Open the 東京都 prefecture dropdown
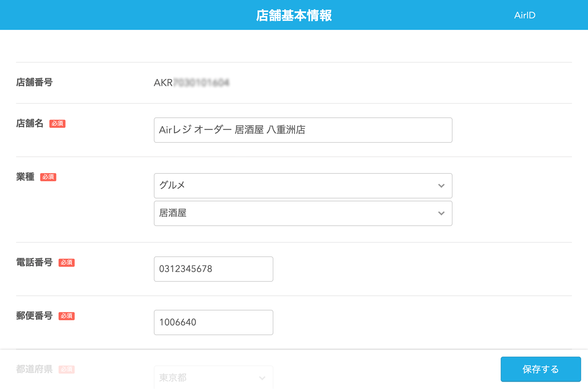The image size is (588, 389). 213,377
